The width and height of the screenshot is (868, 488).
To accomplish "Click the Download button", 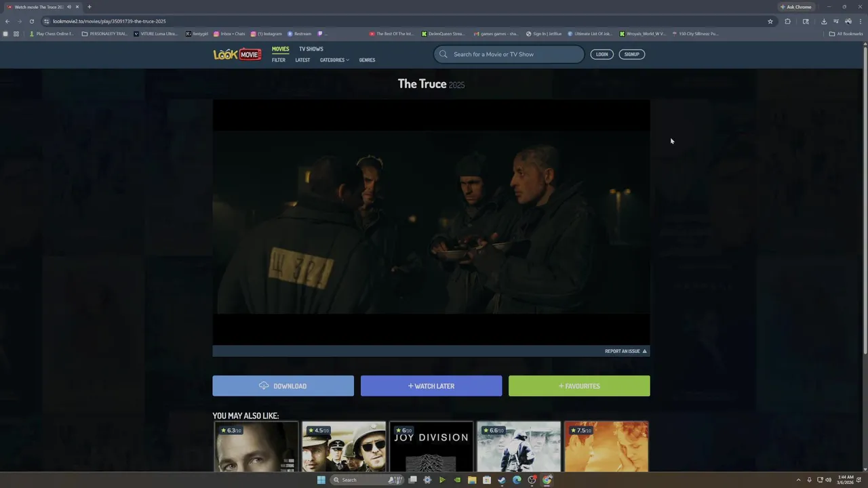I will click(283, 386).
